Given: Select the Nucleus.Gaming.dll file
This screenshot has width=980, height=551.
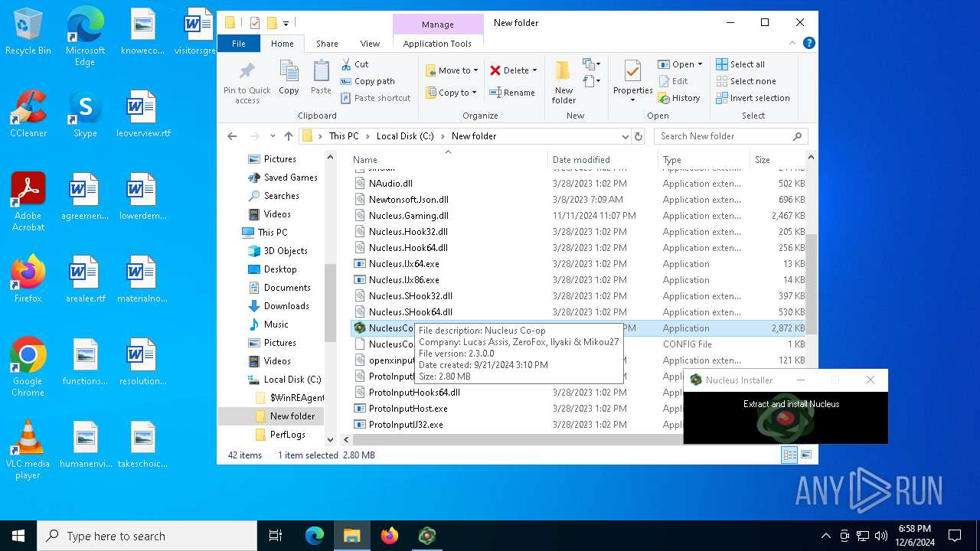Looking at the screenshot, I should 408,216.
